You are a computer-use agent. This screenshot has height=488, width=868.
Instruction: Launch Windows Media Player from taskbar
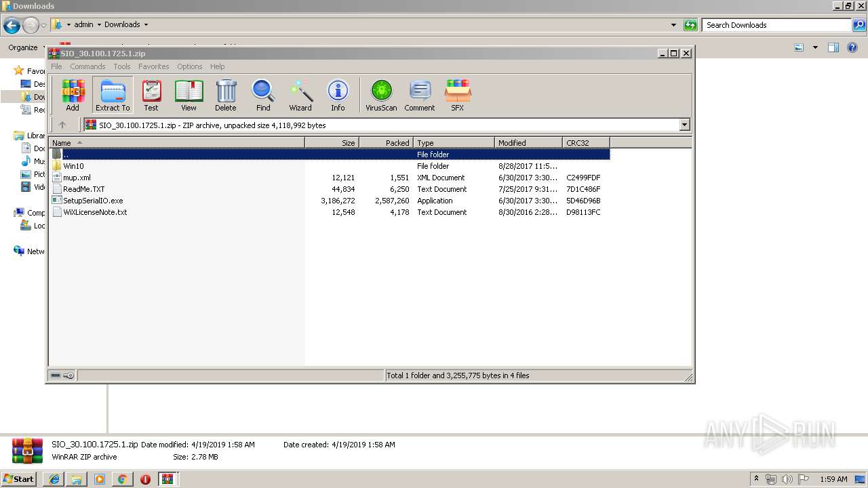coord(100,479)
